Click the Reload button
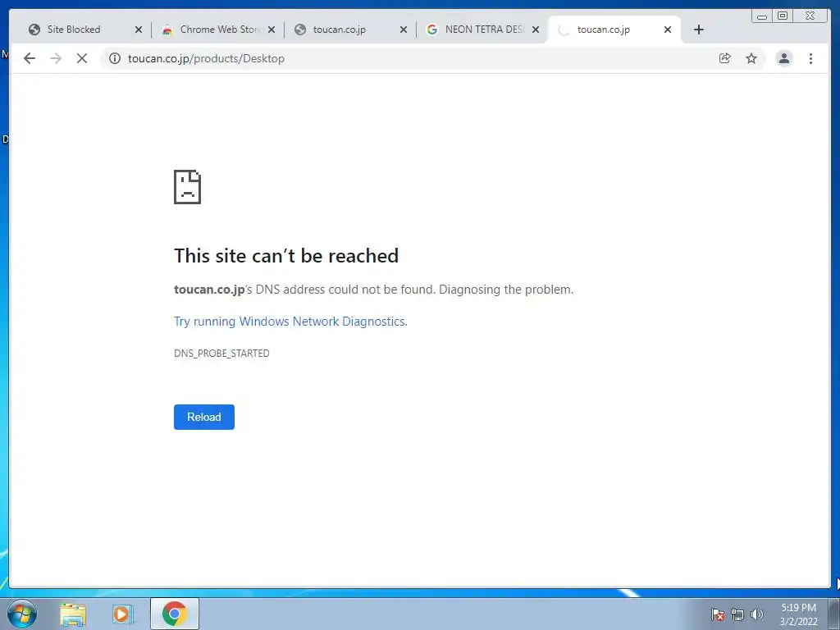 point(204,417)
